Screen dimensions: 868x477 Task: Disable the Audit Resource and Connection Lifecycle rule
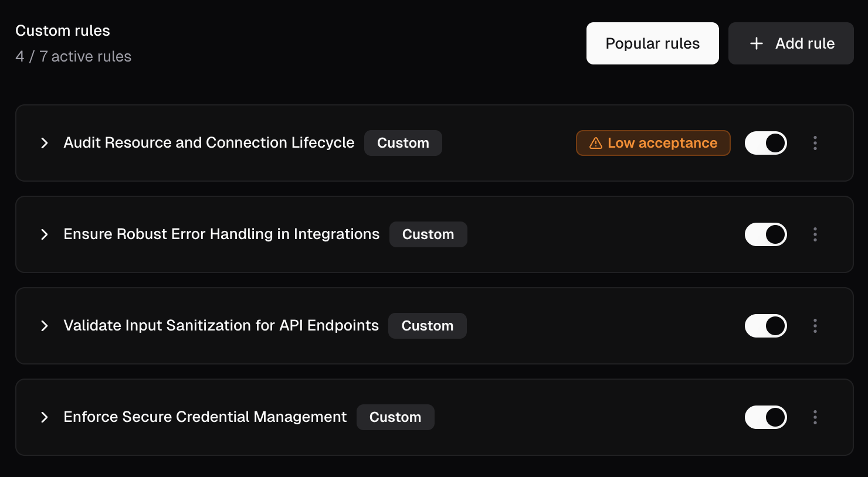pyautogui.click(x=766, y=142)
